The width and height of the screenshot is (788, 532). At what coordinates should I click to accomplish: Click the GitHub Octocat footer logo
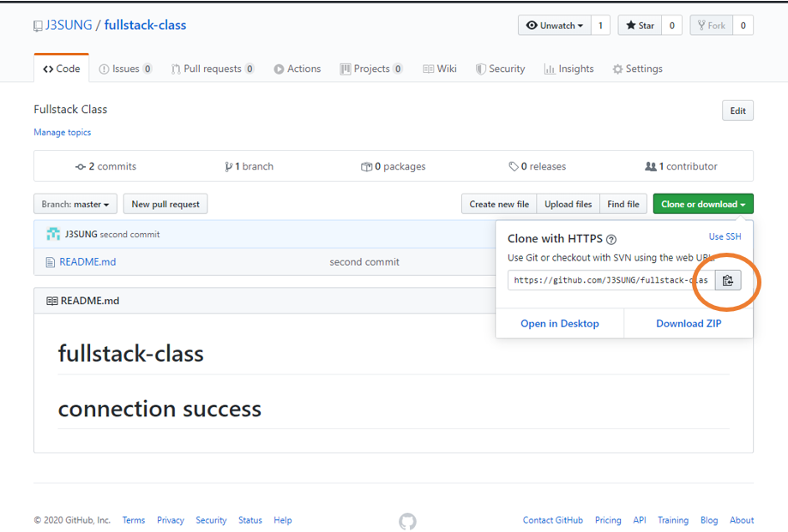407,521
